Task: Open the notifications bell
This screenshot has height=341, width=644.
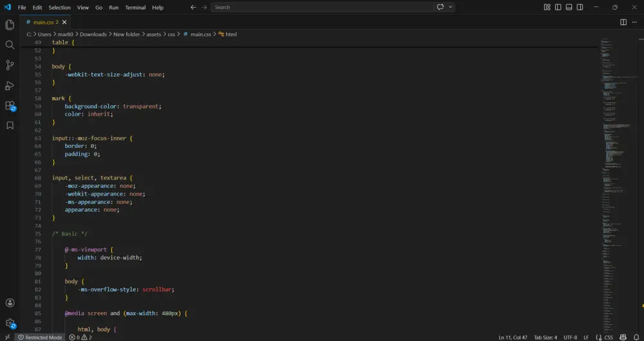Action: click(x=637, y=337)
